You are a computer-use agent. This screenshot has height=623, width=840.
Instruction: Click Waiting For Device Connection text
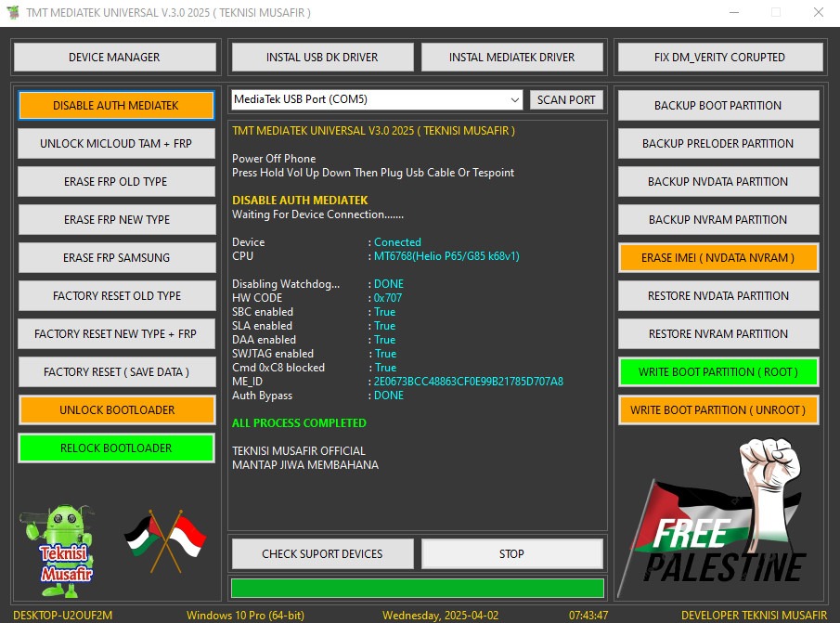point(317,214)
